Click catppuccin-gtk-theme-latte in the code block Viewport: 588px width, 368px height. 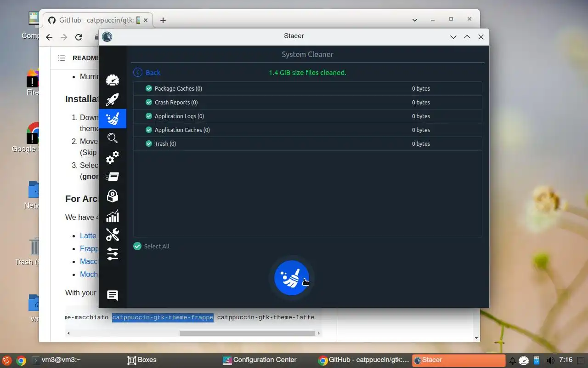coord(266,317)
